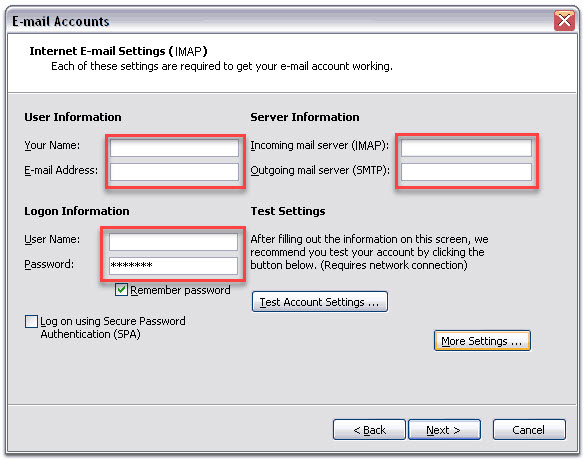This screenshot has height=459, width=585.
Task: Cancel the E-mail Accounts wizard
Action: (x=529, y=430)
